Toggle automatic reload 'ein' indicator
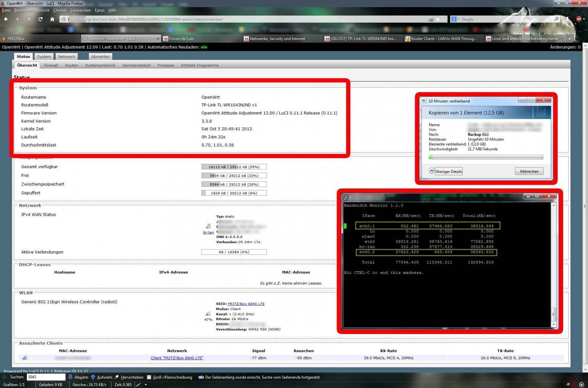Screen dimensions: 588x388 (x=204, y=47)
